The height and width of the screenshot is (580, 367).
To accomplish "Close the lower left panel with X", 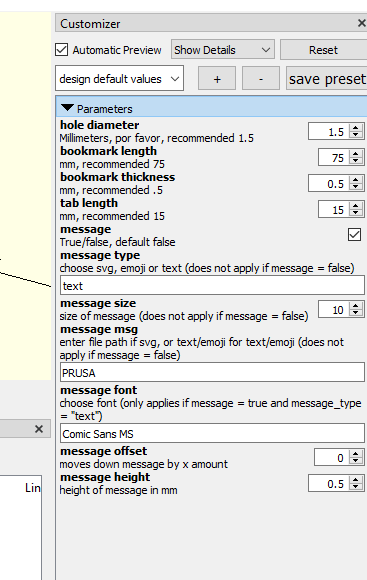I will point(39,429).
